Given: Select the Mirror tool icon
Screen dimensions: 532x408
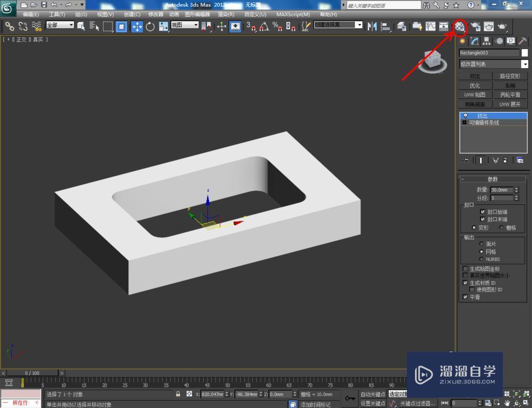Looking at the screenshot, I should pyautogui.click(x=371, y=26).
